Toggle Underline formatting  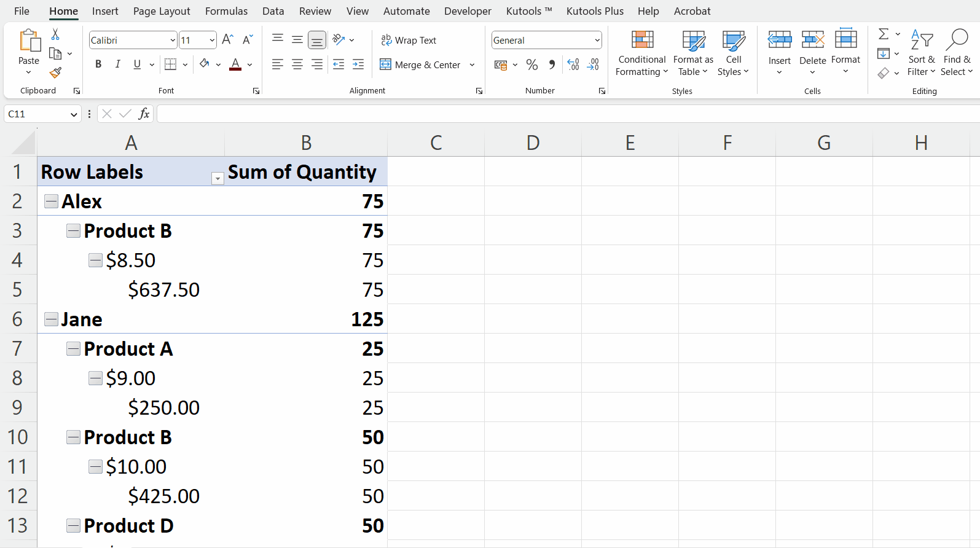(137, 64)
